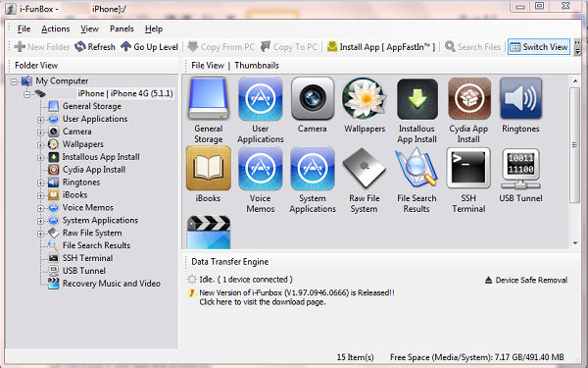The height and width of the screenshot is (368, 588).
Task: Click the Idle status spinner icon
Action: [x=192, y=279]
